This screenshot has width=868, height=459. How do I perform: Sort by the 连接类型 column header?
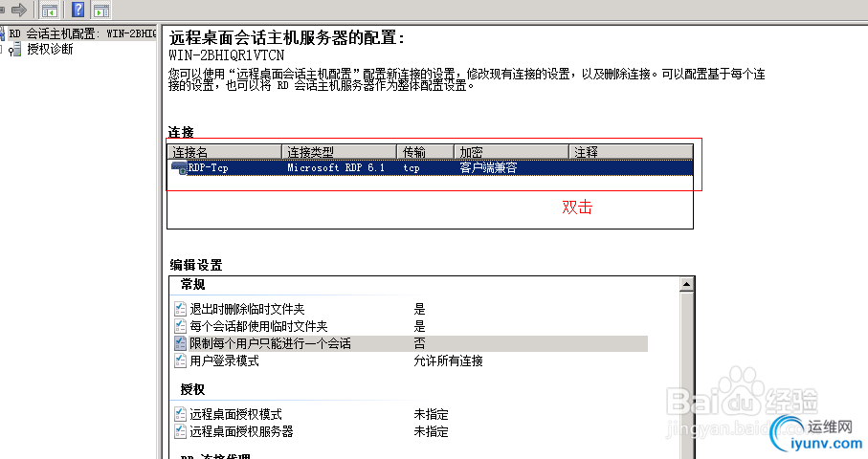tap(339, 151)
